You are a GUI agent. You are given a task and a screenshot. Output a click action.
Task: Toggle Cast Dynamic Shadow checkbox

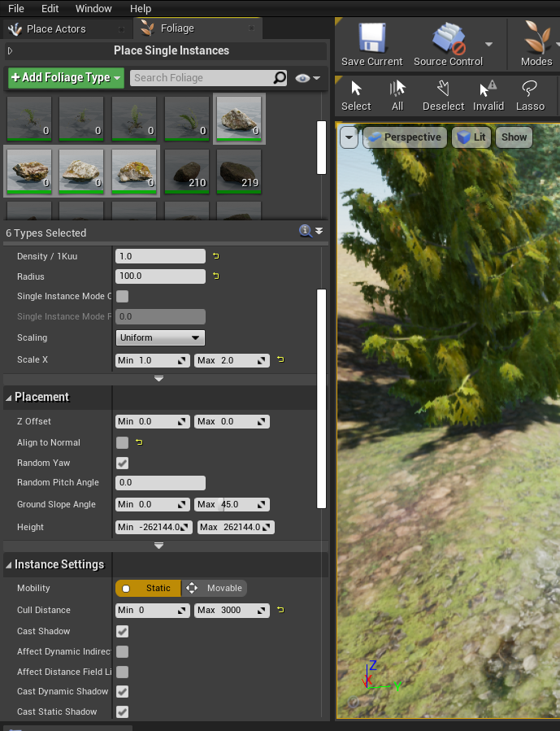tap(122, 691)
